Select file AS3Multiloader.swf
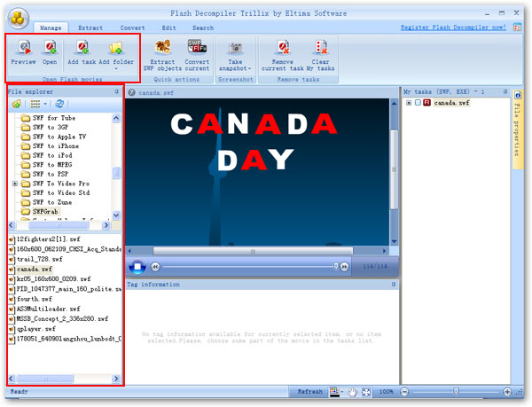The width and height of the screenshot is (532, 407). tap(48, 309)
